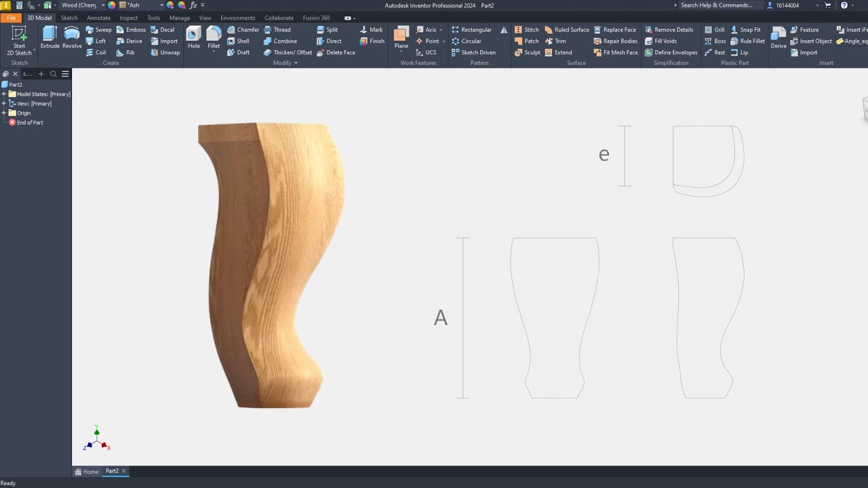
Task: Open the material dropdown Wood (Cherry)
Action: point(83,5)
